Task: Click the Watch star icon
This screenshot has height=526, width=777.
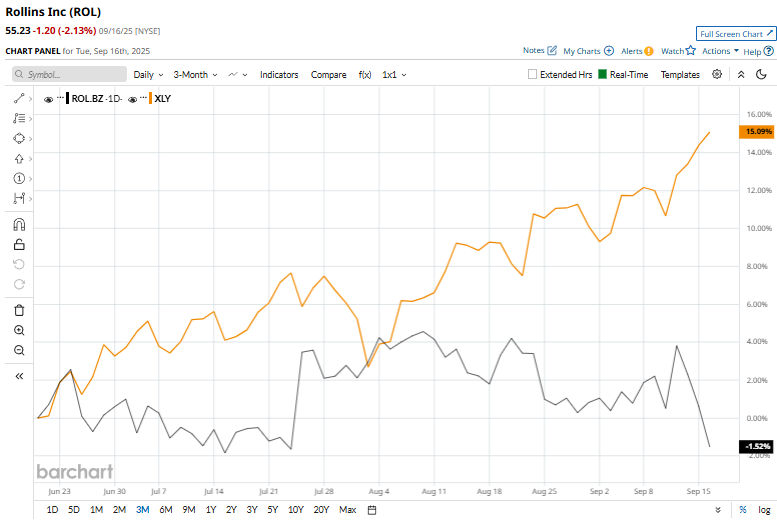Action: pos(691,51)
